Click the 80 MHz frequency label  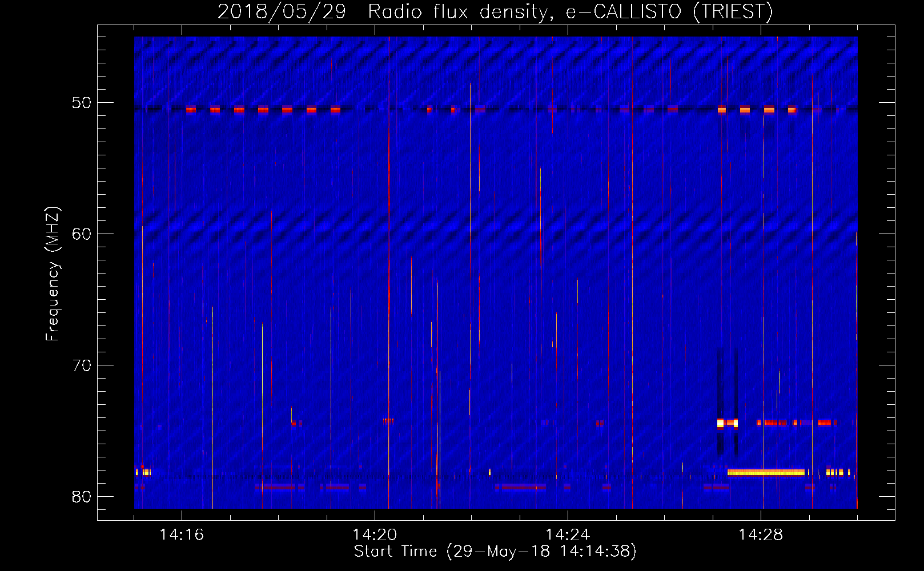click(x=82, y=497)
